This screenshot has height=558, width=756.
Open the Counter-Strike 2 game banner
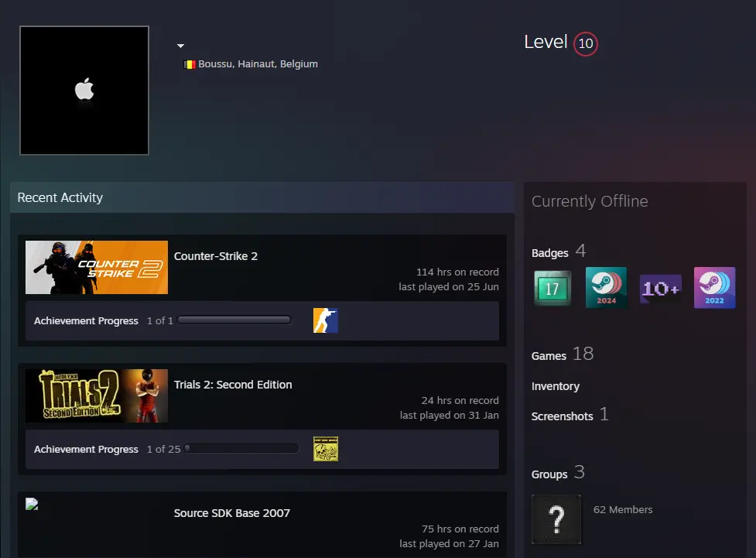coord(97,267)
